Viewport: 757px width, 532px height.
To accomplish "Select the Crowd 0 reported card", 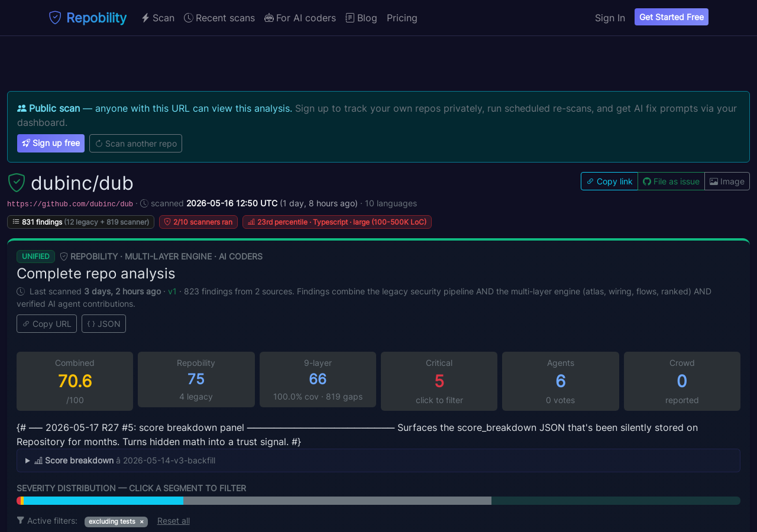I will coord(682,381).
